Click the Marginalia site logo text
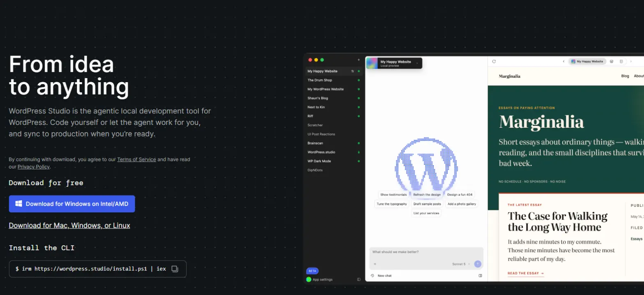Image resolution: width=644 pixels, height=295 pixels. click(x=509, y=76)
